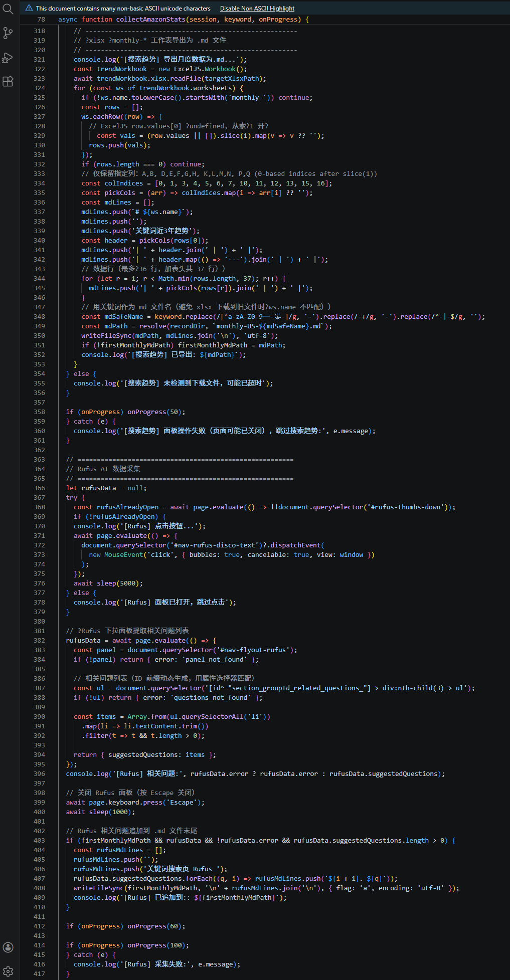Click 'onProgress(100)' call on line 414

(x=156, y=945)
